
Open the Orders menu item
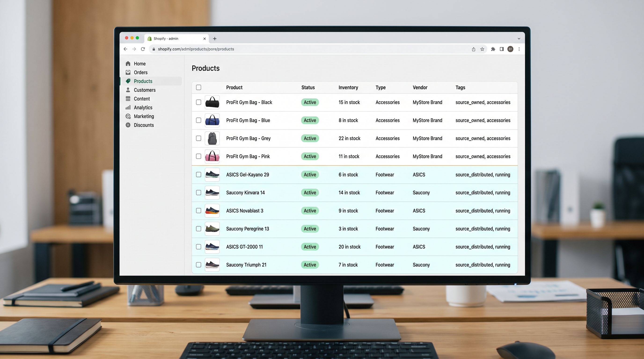click(140, 72)
